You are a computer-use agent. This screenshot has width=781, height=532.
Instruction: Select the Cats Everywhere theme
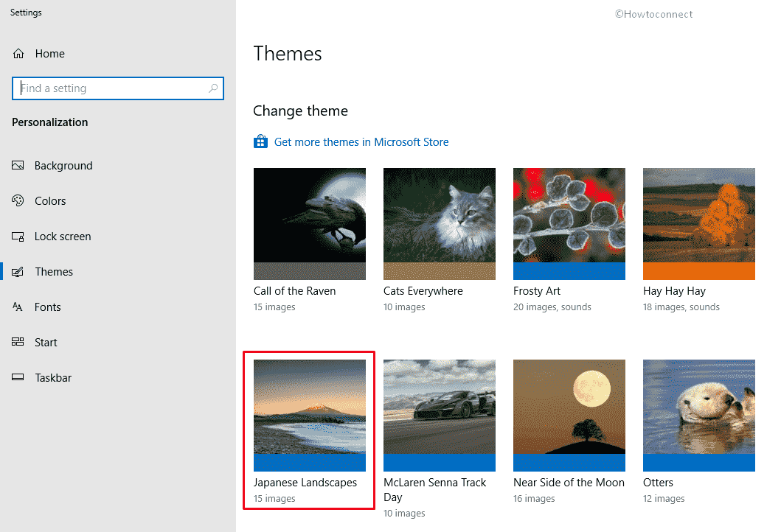coord(439,224)
